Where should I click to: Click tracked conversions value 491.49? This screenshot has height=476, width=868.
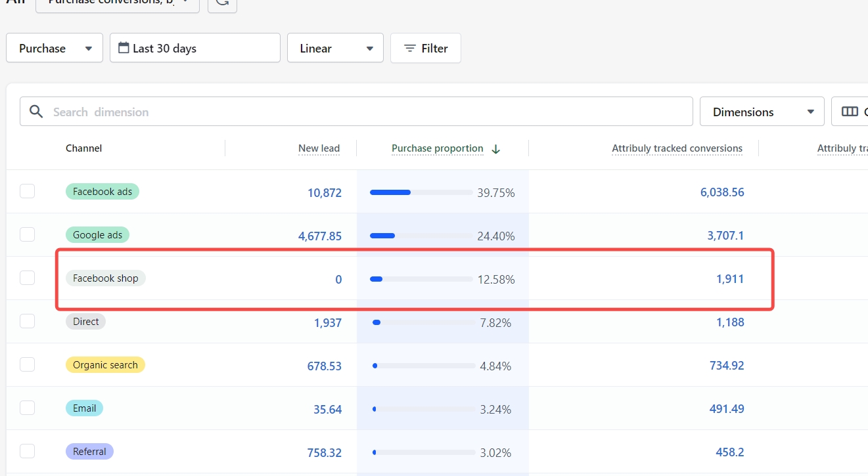coord(727,409)
